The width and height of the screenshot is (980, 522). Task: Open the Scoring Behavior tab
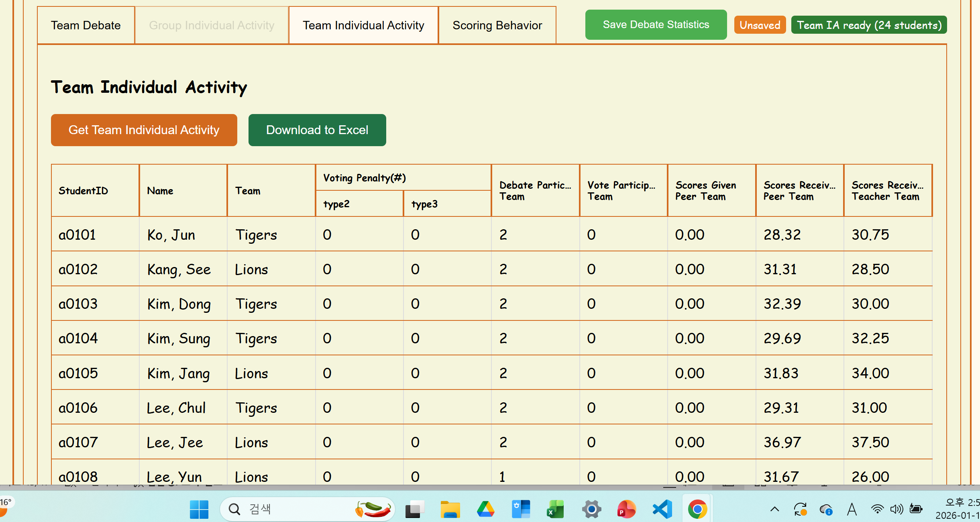[497, 25]
